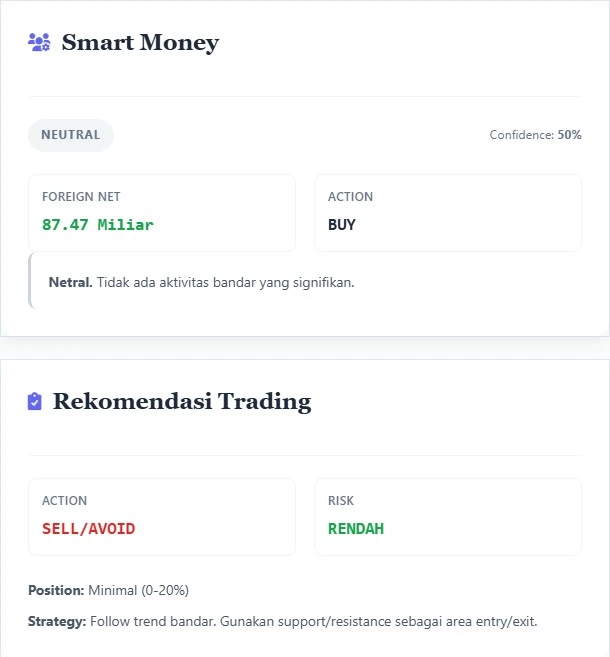Image resolution: width=610 pixels, height=657 pixels.
Task: Click the bold Netral. word in note
Action: [x=70, y=282]
